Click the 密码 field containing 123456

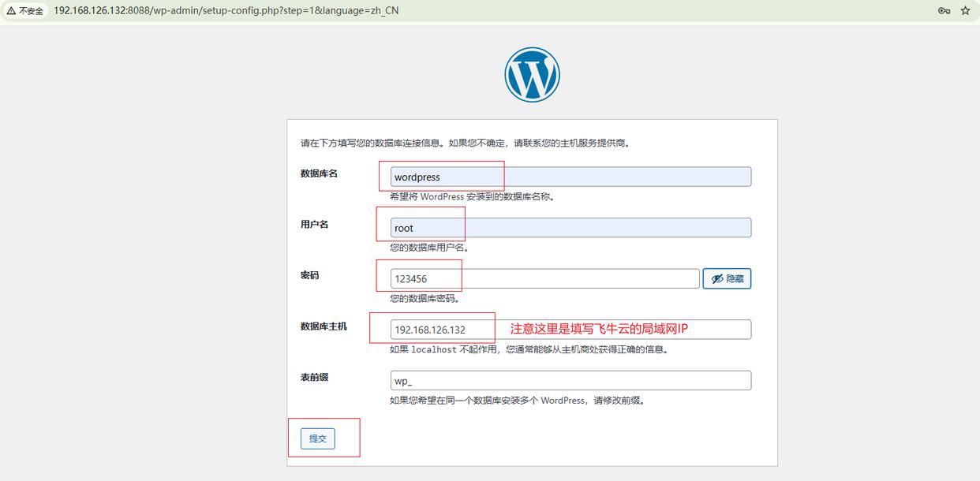point(544,278)
